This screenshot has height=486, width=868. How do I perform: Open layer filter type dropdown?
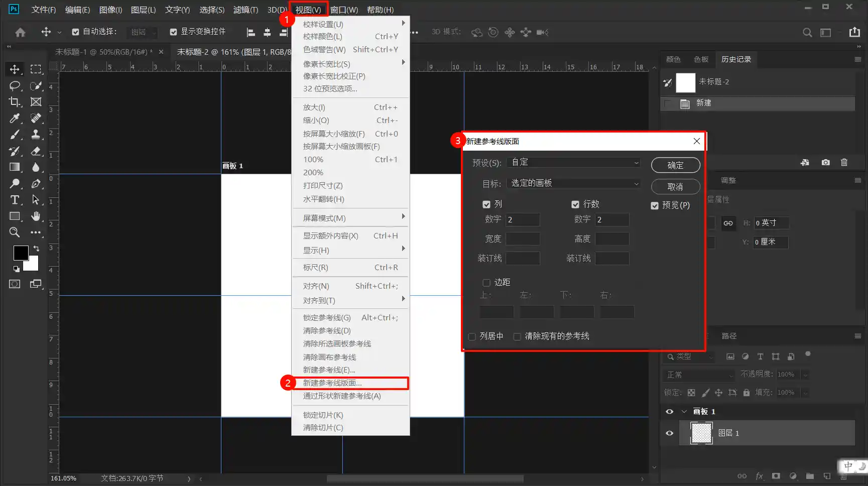[x=689, y=356]
